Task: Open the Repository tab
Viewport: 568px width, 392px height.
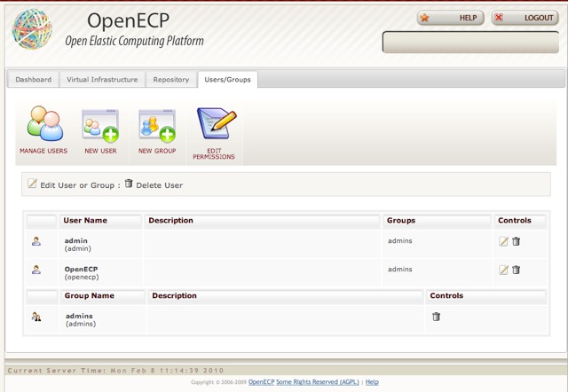Action: tap(171, 80)
